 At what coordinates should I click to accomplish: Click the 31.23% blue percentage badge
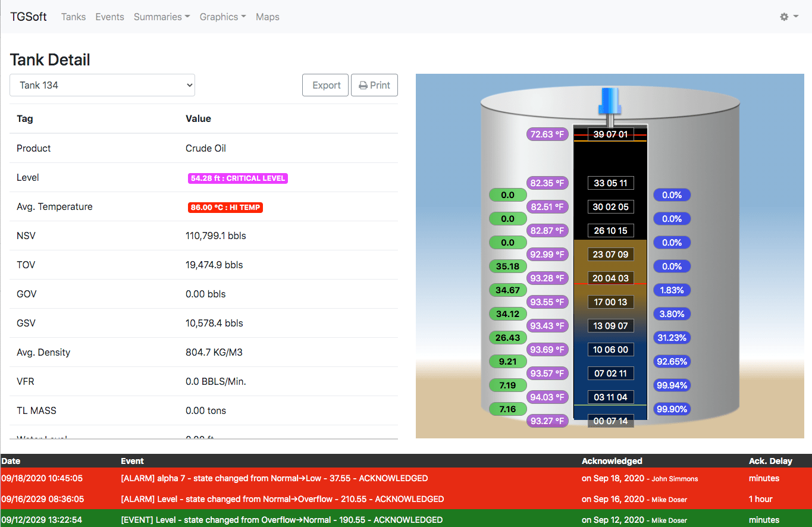(672, 338)
